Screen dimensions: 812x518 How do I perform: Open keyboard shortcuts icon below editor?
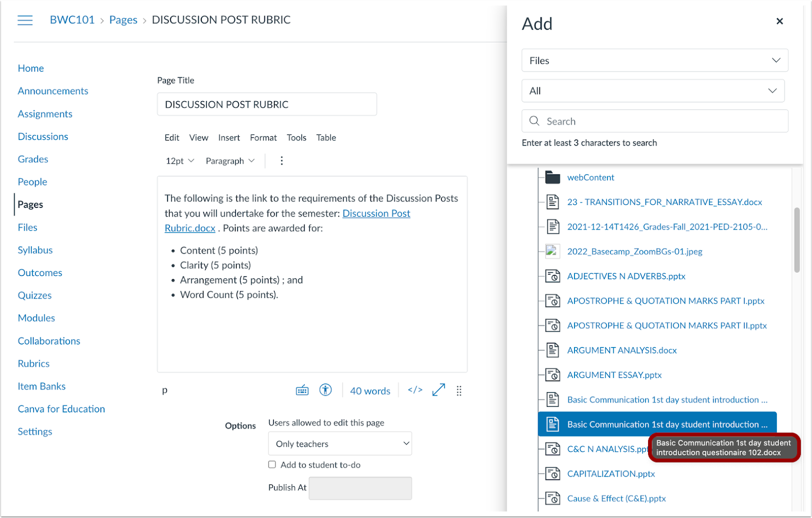point(302,390)
